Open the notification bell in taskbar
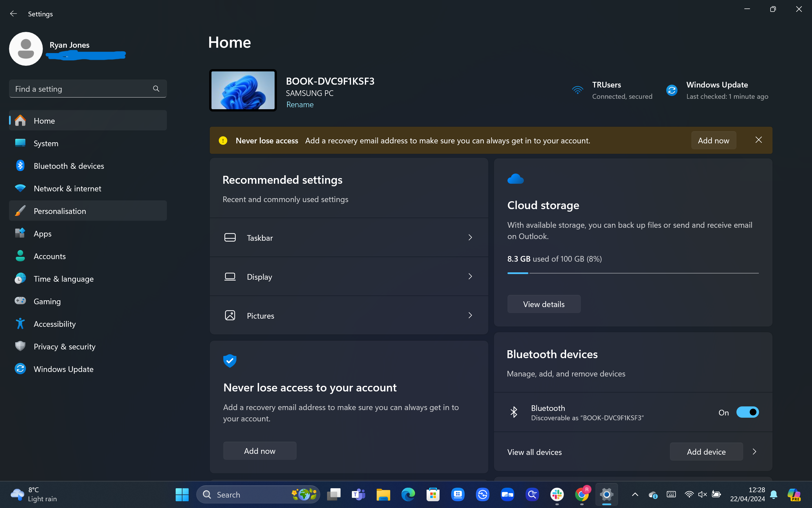This screenshot has height=508, width=812. pos(774,494)
